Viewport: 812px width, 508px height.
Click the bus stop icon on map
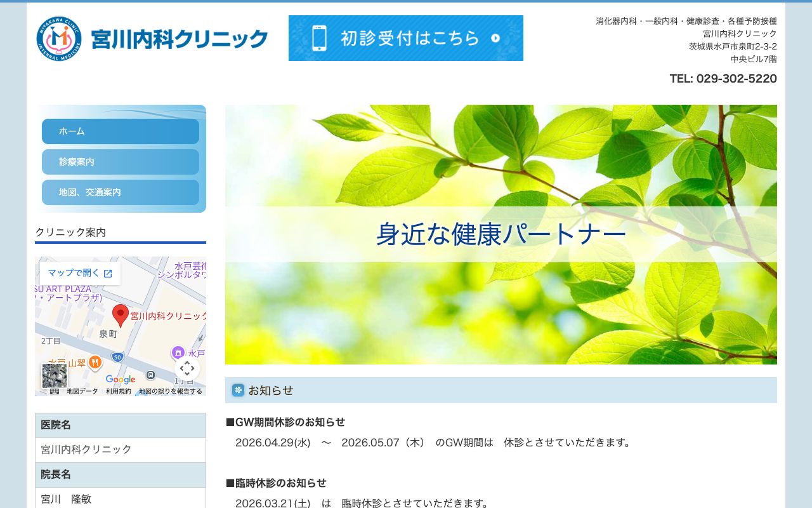click(x=150, y=375)
